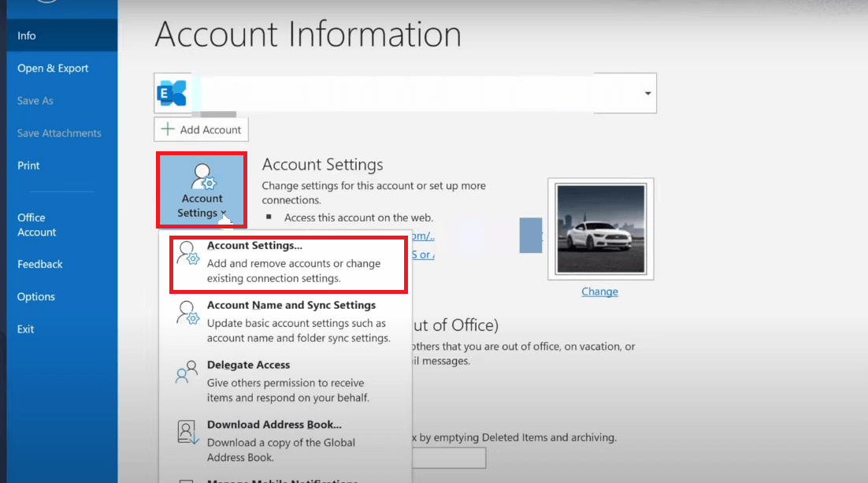Click the Account Settings menu entry icon
This screenshot has height=483, width=868.
click(188, 254)
